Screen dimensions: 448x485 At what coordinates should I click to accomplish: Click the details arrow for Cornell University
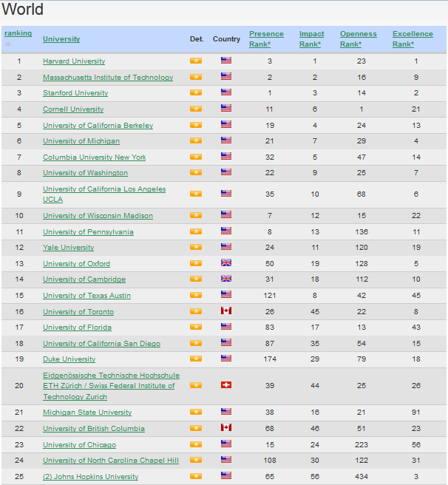[196, 109]
